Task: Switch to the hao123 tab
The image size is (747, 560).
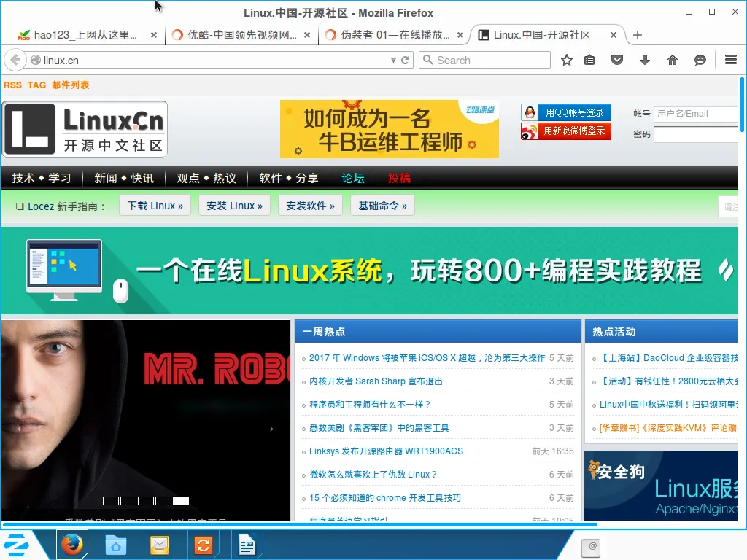Action: point(80,34)
